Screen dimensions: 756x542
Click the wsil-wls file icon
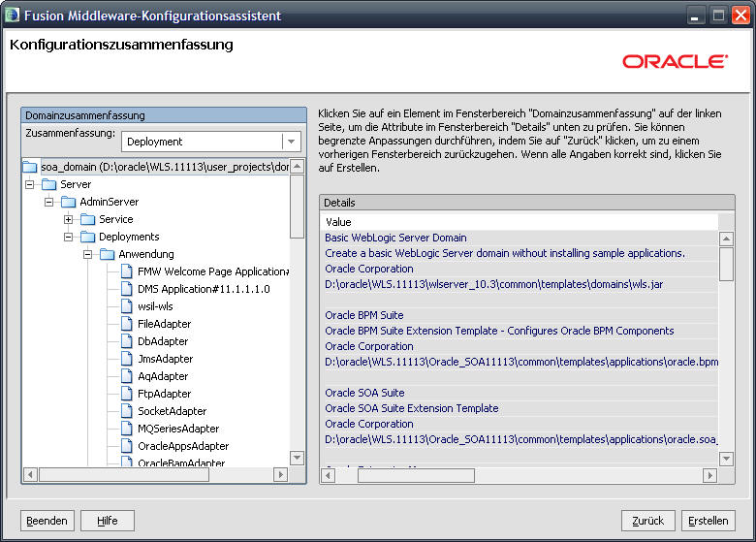(x=127, y=306)
